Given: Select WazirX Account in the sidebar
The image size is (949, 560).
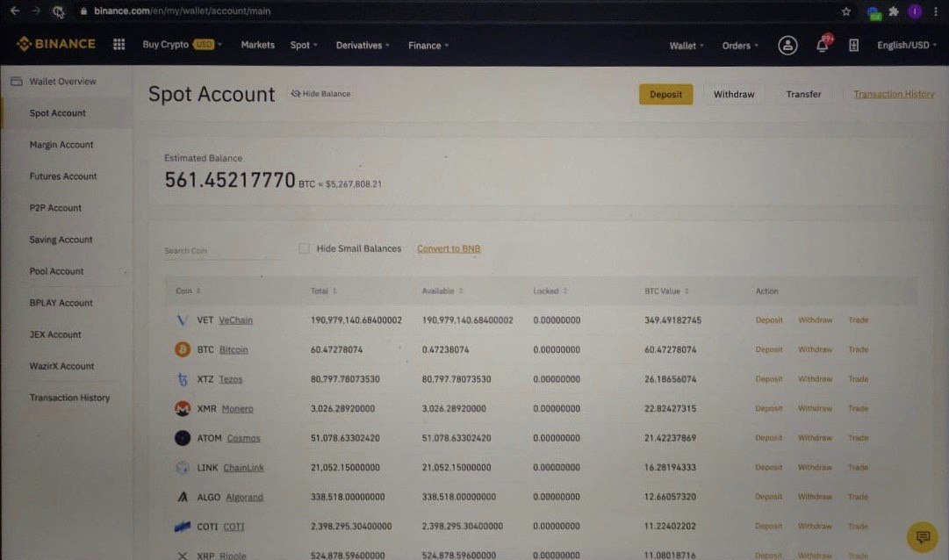Looking at the screenshot, I should (61, 366).
